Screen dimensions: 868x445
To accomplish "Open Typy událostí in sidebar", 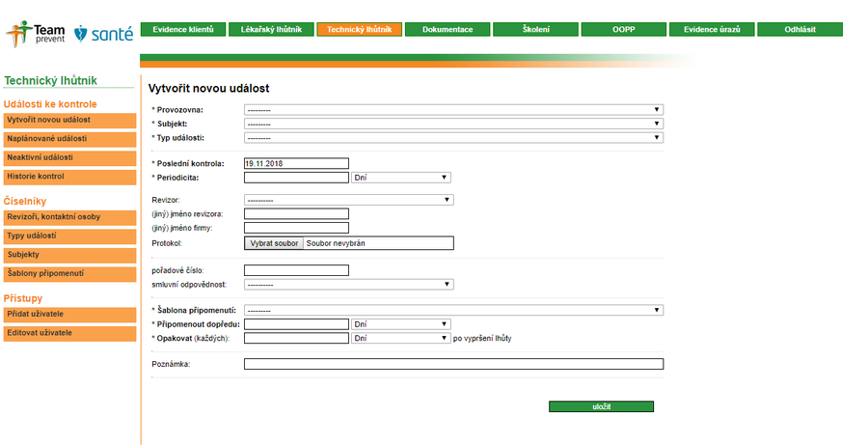I will pos(69,236).
